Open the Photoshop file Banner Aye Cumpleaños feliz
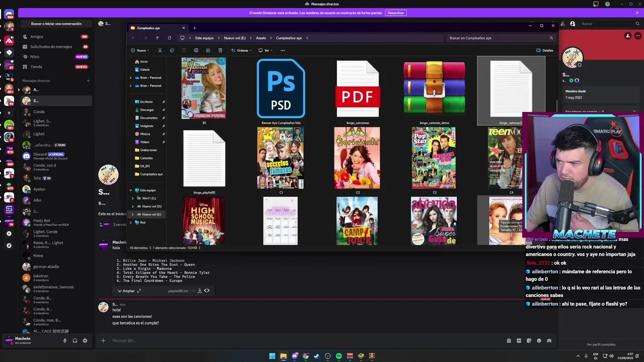The image size is (644, 362). click(x=281, y=92)
